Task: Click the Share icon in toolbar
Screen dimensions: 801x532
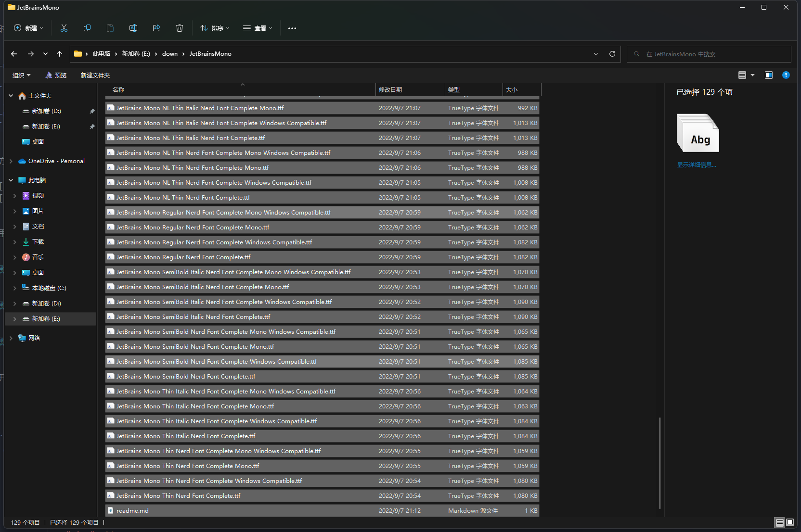Action: point(156,28)
